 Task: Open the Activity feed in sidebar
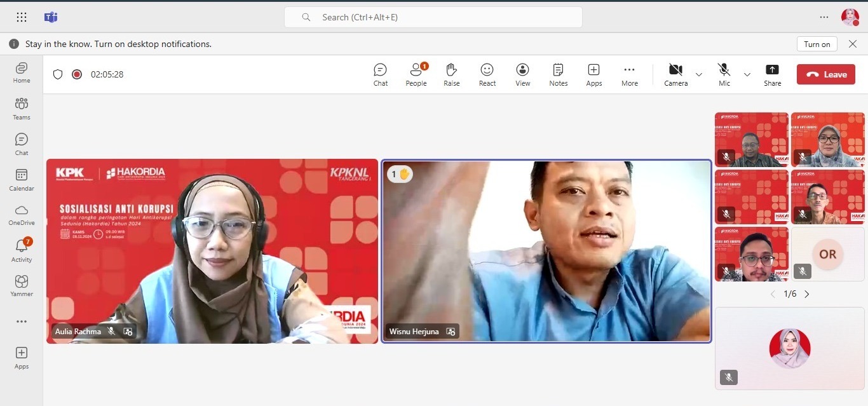point(22,250)
